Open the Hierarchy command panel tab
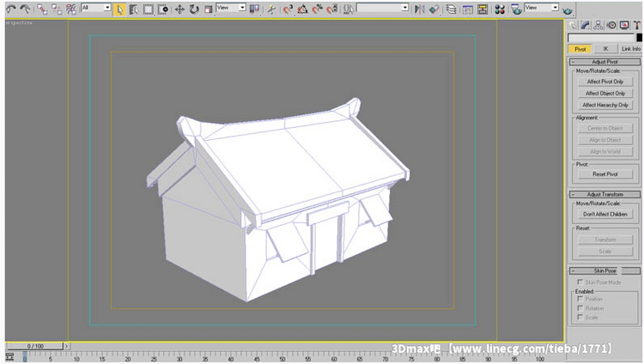Viewport: 644px width, 364px height. (x=598, y=26)
